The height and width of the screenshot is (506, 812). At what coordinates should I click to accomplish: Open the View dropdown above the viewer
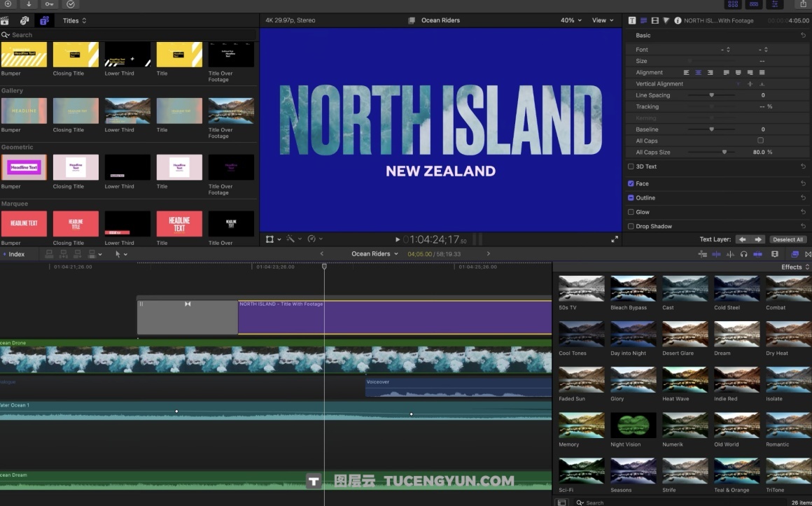[x=601, y=20]
